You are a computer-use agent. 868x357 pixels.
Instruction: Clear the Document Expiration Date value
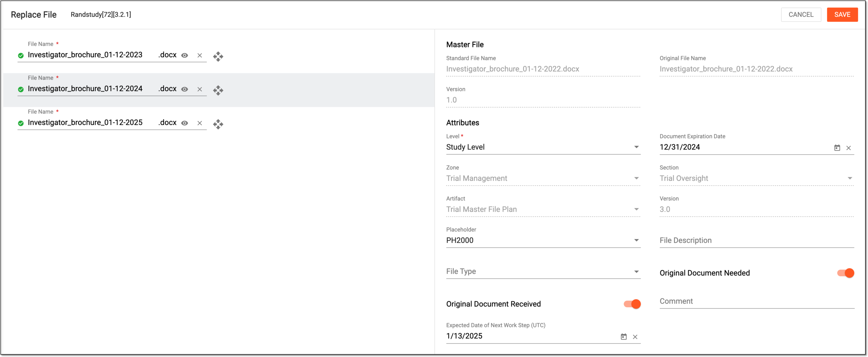point(849,148)
